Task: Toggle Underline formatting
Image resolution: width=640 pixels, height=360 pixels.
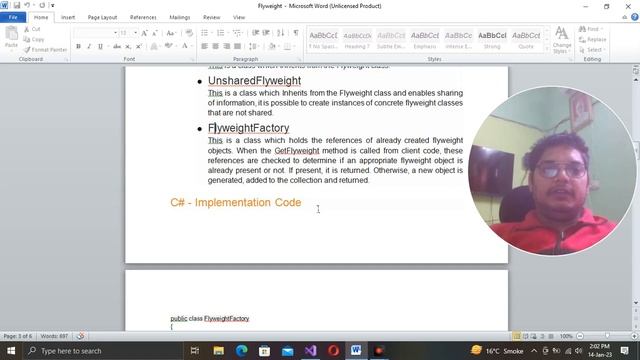Action: pos(100,47)
